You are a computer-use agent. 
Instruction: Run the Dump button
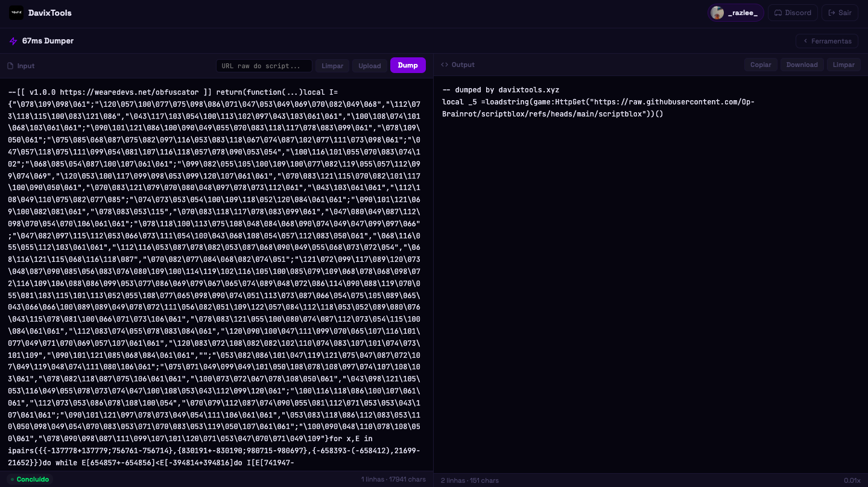(408, 65)
